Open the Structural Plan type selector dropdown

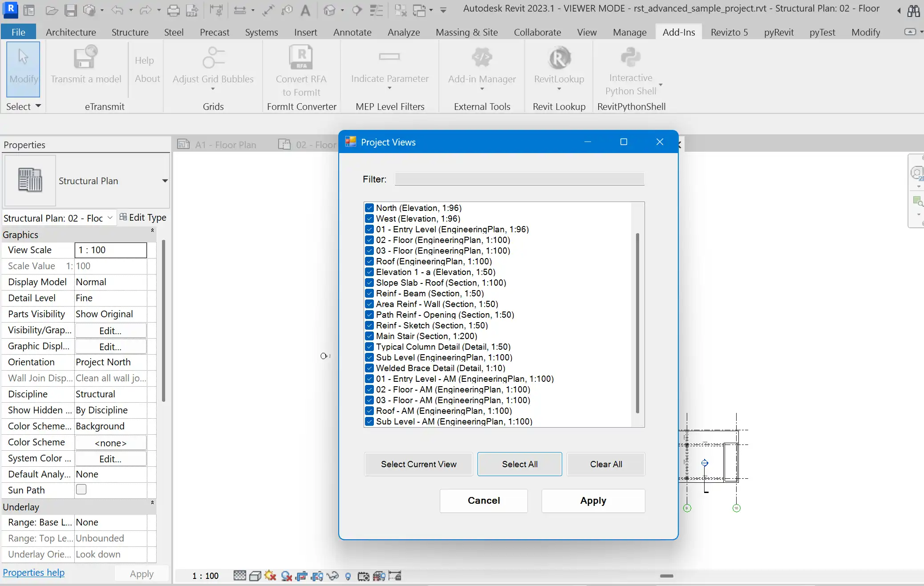[x=165, y=181]
